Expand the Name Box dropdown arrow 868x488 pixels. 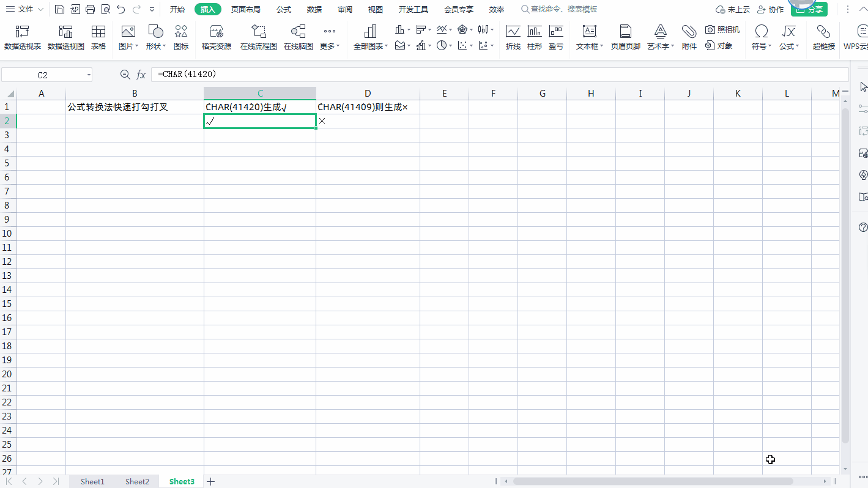coord(89,75)
